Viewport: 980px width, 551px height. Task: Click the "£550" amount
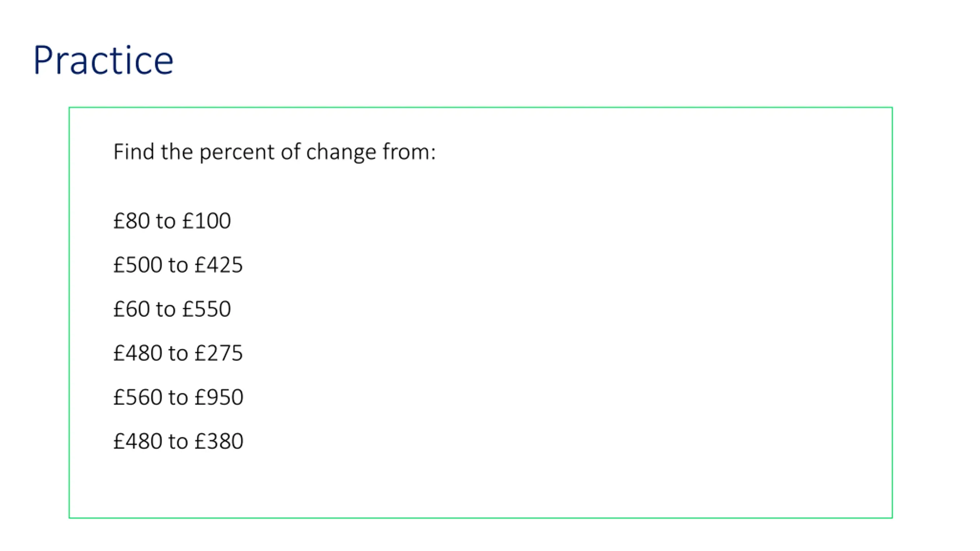(x=207, y=309)
